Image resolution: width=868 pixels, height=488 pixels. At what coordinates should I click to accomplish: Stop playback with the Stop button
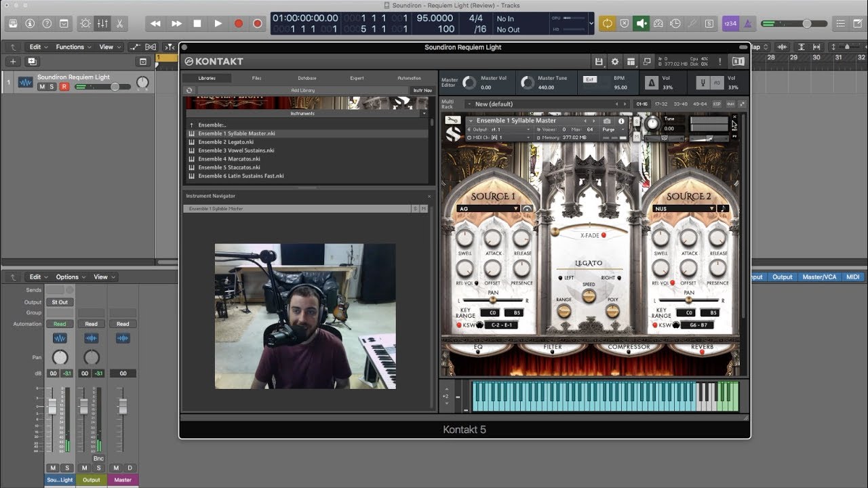click(197, 23)
